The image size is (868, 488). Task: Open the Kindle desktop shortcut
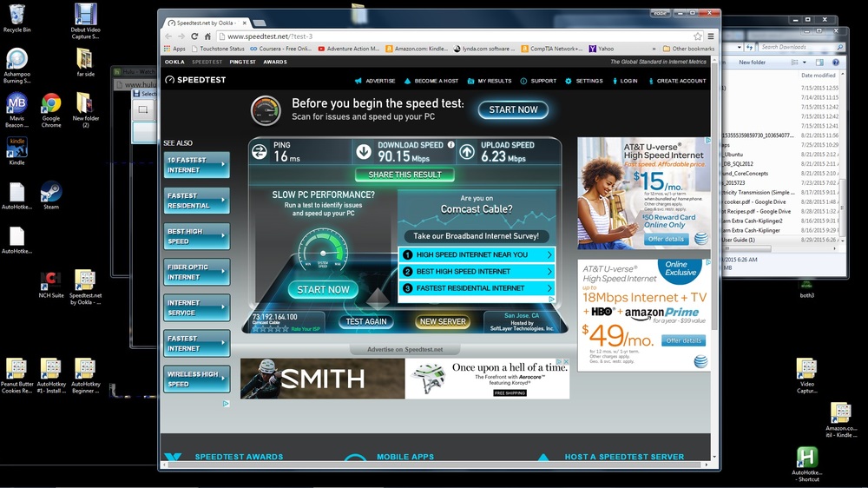16,151
